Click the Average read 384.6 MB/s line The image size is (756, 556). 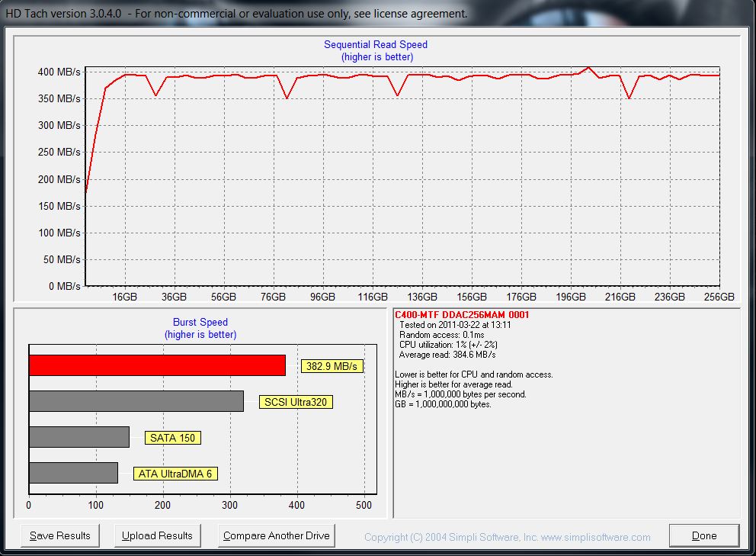click(447, 355)
